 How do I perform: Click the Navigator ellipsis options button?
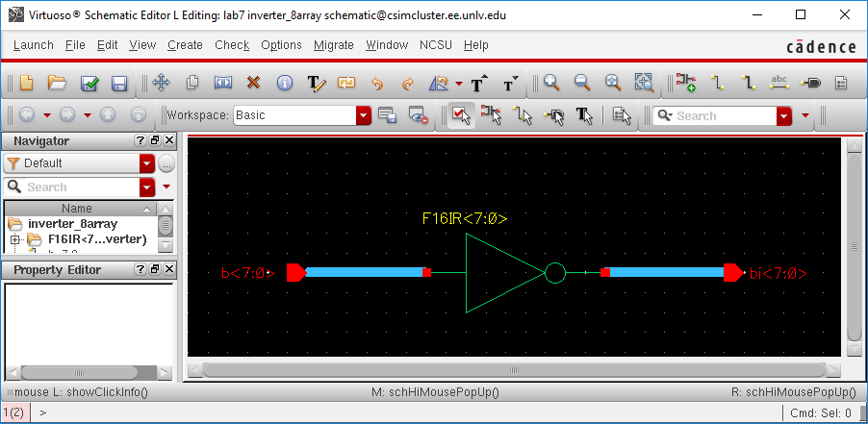pyautogui.click(x=166, y=163)
